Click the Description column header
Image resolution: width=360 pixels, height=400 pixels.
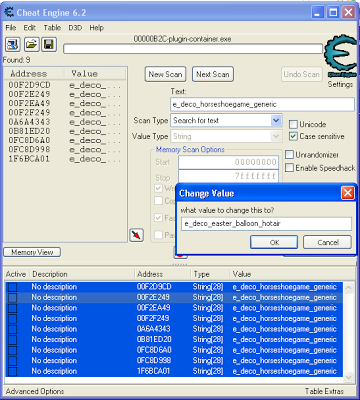click(x=50, y=274)
